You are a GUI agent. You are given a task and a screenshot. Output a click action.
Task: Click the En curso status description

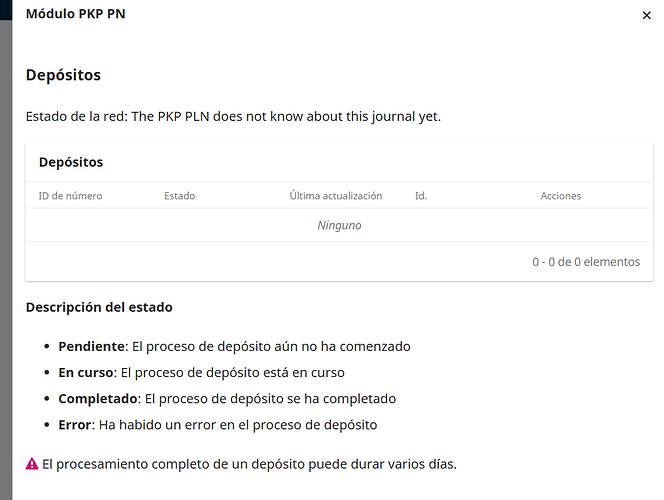pyautogui.click(x=201, y=372)
